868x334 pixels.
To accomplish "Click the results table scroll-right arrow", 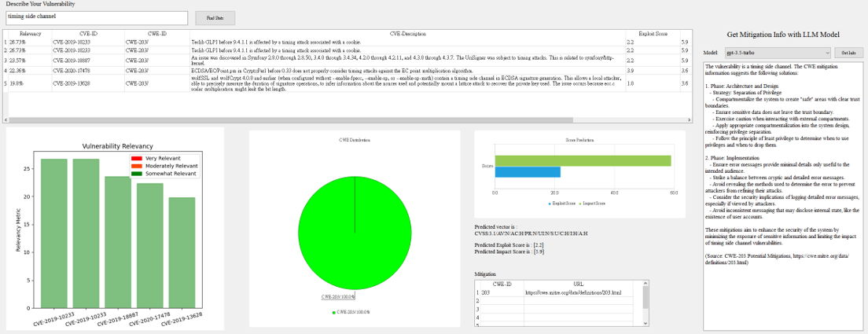I will [x=689, y=120].
